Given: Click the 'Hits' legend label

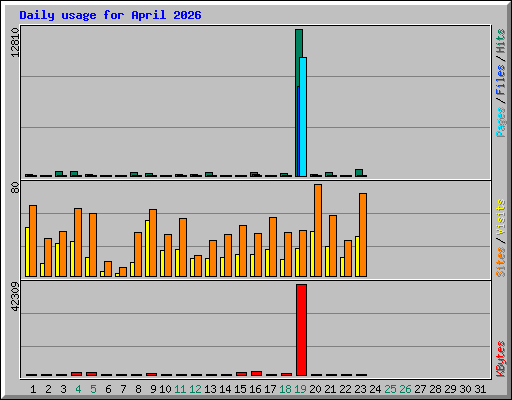Looking at the screenshot, I should 501,41.
